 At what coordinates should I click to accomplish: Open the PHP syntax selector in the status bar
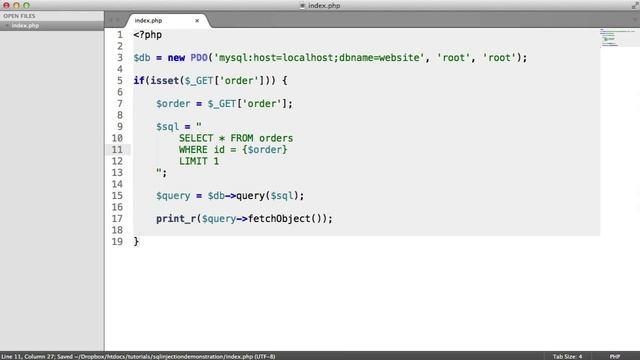pyautogui.click(x=615, y=356)
